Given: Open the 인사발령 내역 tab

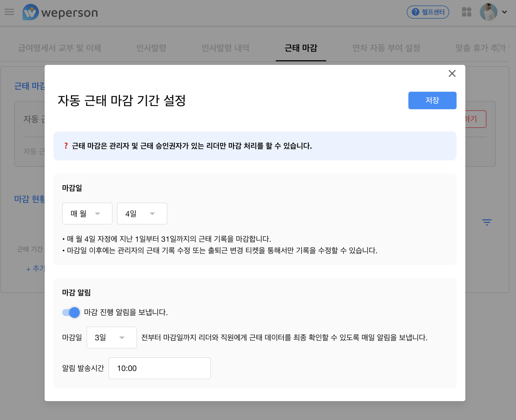Looking at the screenshot, I should (225, 48).
